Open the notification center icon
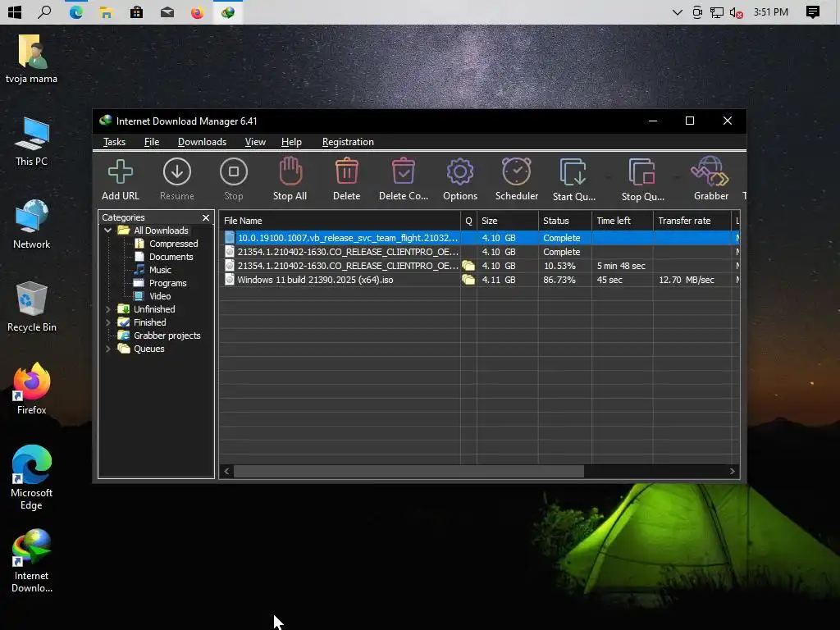 tap(813, 11)
